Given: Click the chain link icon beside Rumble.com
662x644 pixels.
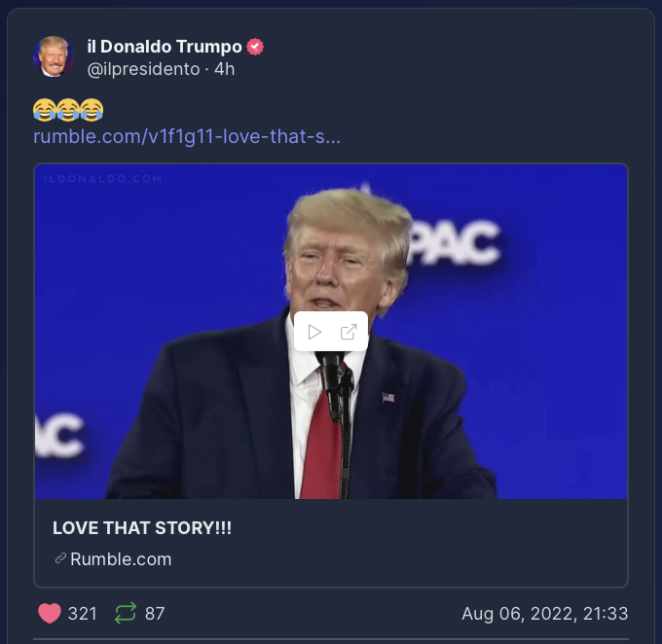Looking at the screenshot, I should [60, 558].
